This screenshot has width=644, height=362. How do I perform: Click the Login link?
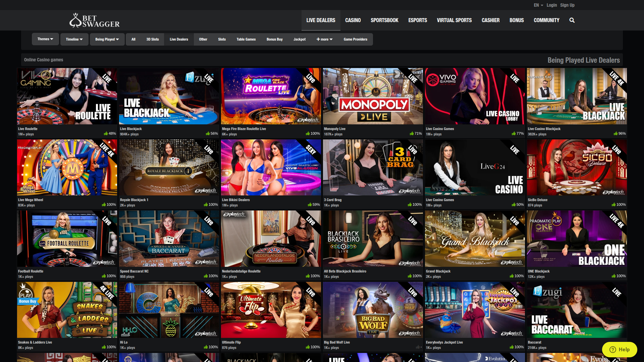tap(551, 5)
